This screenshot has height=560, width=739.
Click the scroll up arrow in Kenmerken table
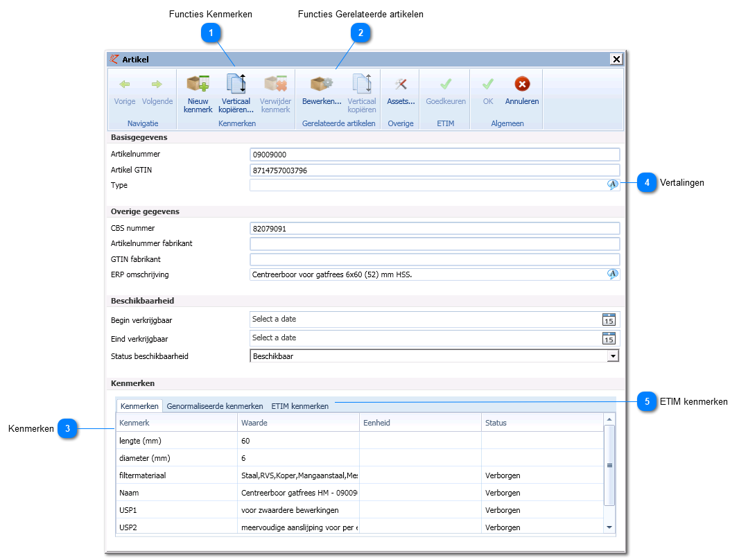pyautogui.click(x=609, y=419)
